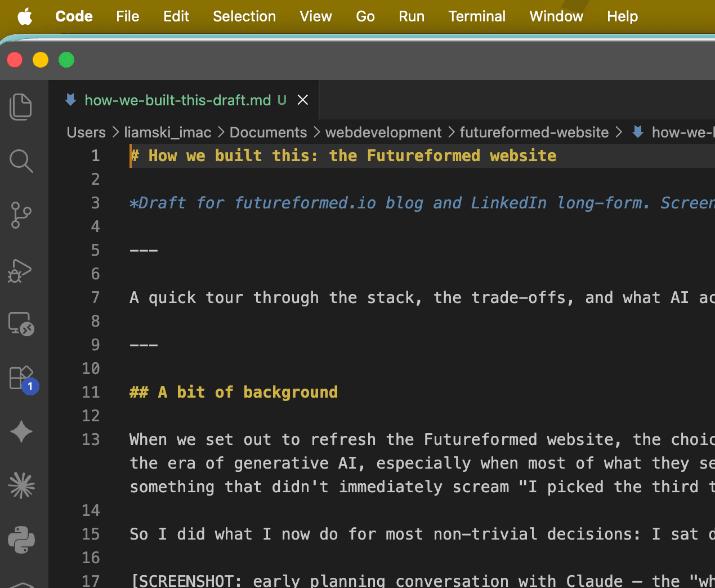Click the italic '*Draft for futureformed.io blog' line
This screenshot has width=715, height=588.
click(422, 203)
